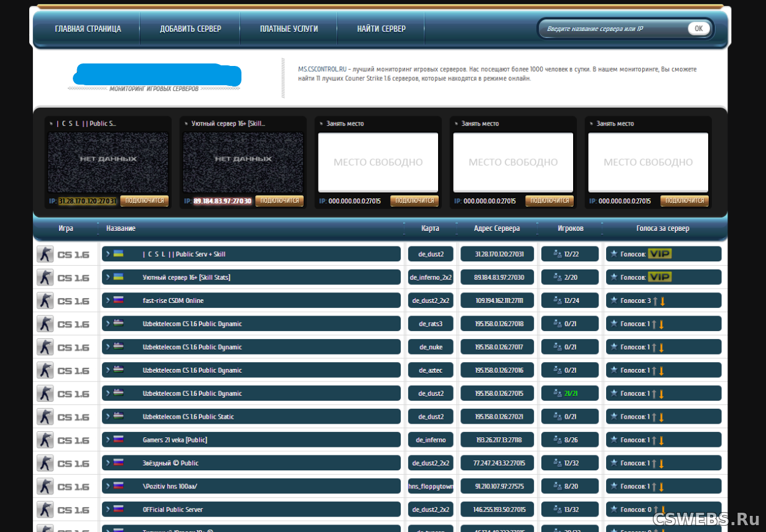Click the Голоса за сервер column header
This screenshot has height=532, width=766.
(663, 228)
